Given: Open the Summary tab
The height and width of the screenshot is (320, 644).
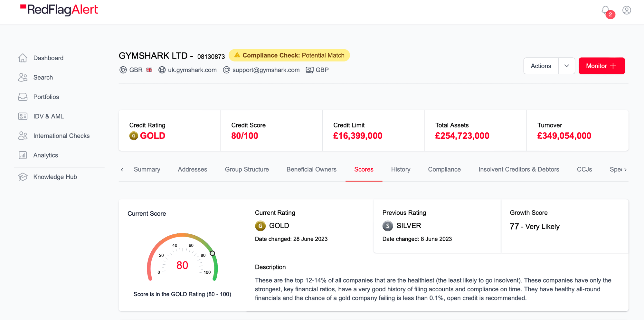Looking at the screenshot, I should pyautogui.click(x=147, y=169).
